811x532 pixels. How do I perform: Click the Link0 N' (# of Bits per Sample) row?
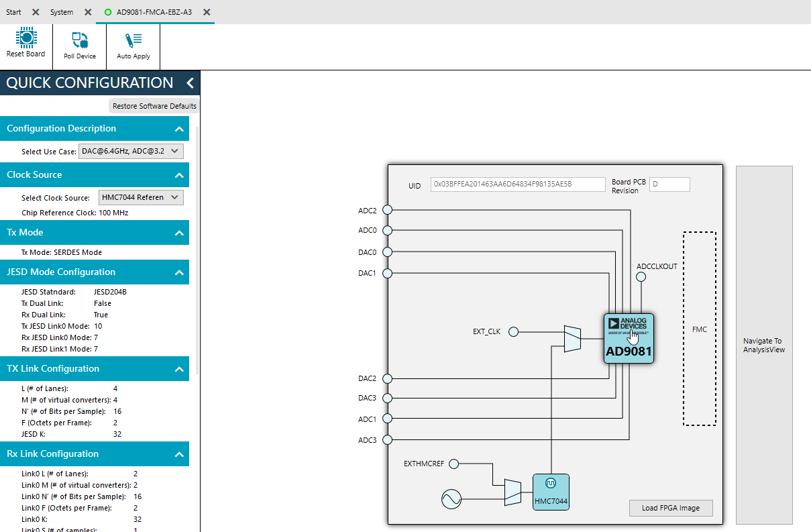[x=82, y=496]
